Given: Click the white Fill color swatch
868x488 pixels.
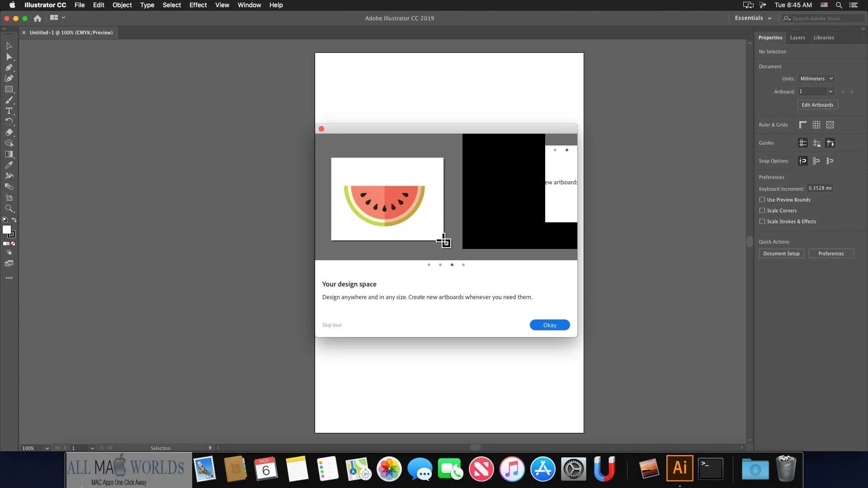Looking at the screenshot, I should (x=6, y=230).
